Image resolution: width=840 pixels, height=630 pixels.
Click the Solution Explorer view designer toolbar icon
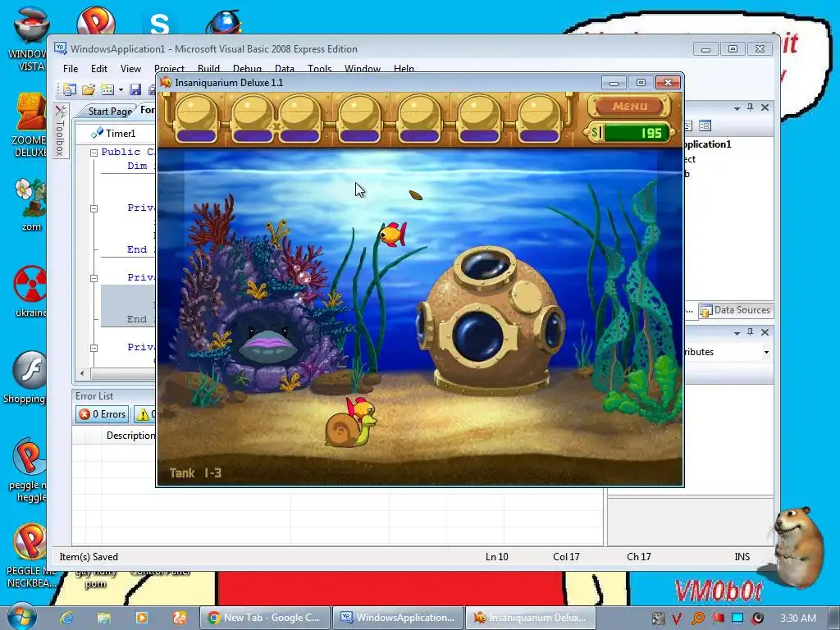pos(705,126)
